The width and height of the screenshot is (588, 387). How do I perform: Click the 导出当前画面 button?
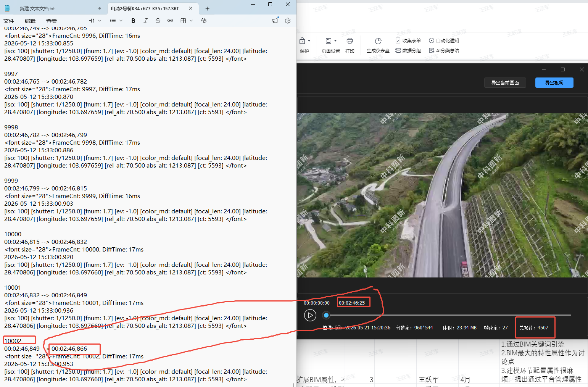pyautogui.click(x=505, y=83)
